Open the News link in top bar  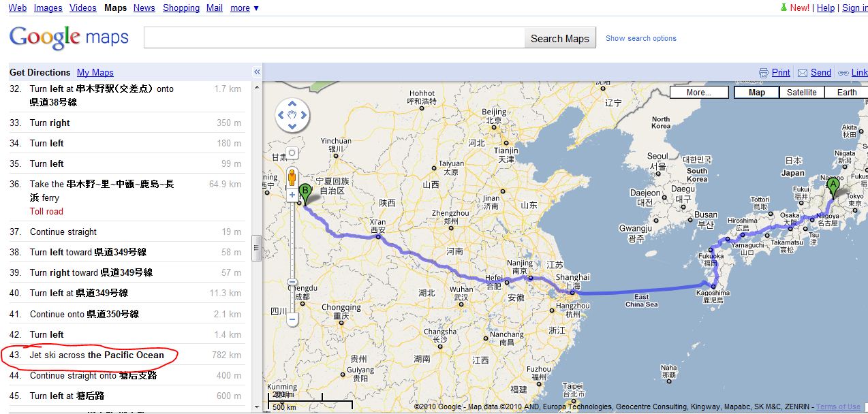(x=144, y=8)
